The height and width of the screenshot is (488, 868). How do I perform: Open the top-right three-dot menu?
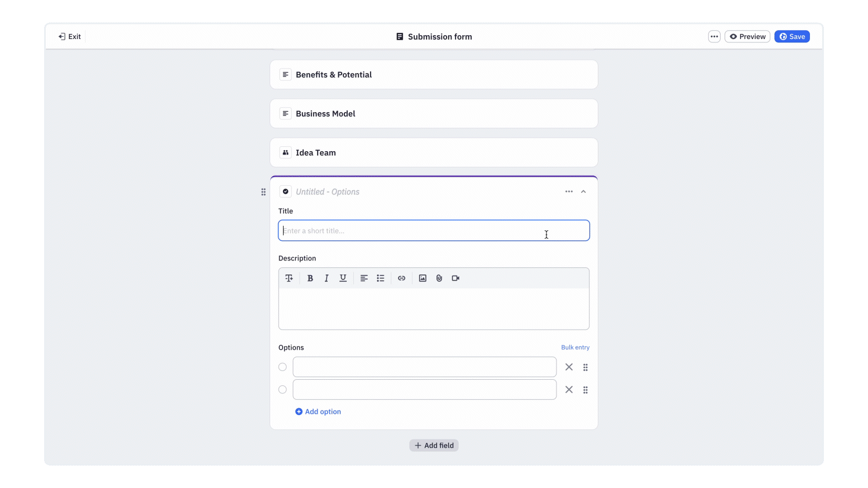[714, 36]
